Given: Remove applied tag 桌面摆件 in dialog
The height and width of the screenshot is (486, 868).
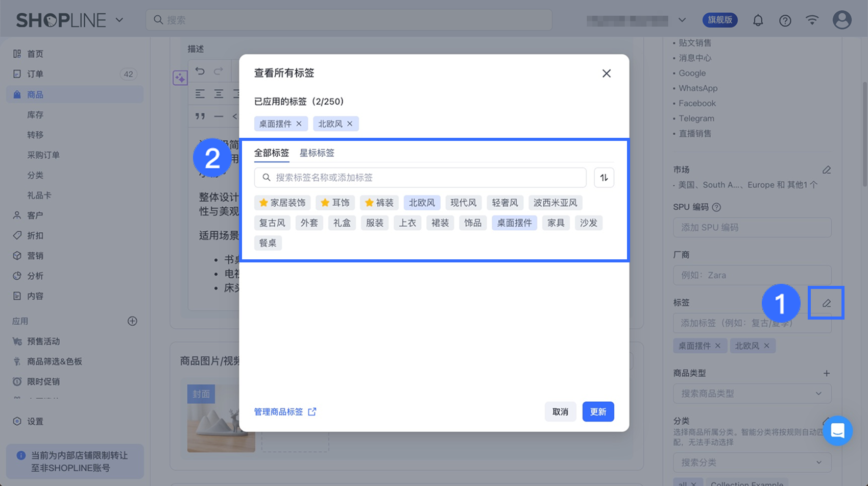Looking at the screenshot, I should click(299, 124).
